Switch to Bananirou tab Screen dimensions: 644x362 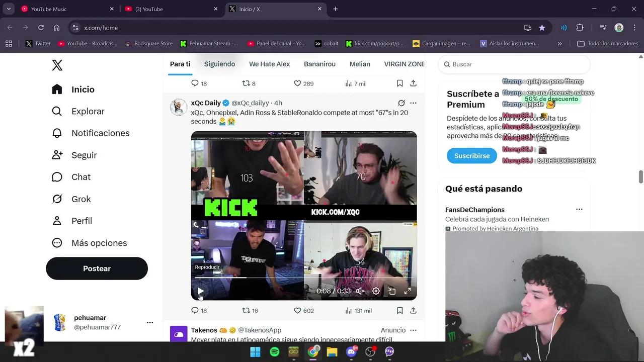pyautogui.click(x=319, y=64)
